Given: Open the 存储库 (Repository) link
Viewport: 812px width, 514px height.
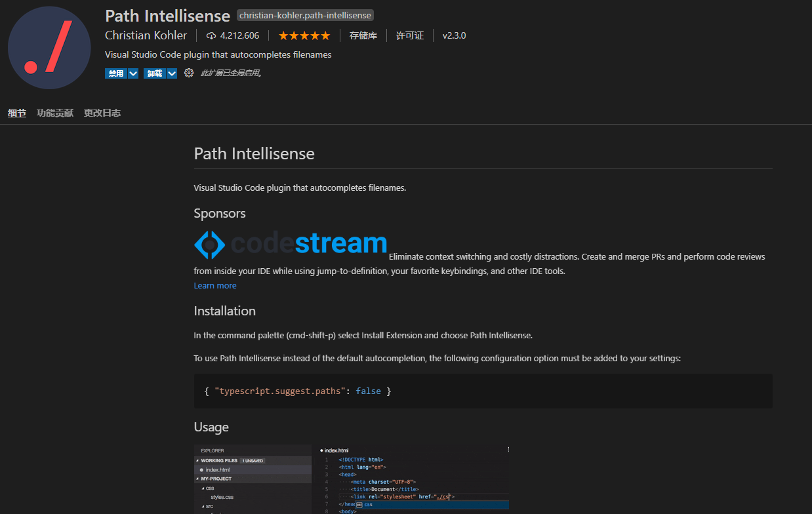Looking at the screenshot, I should point(363,35).
